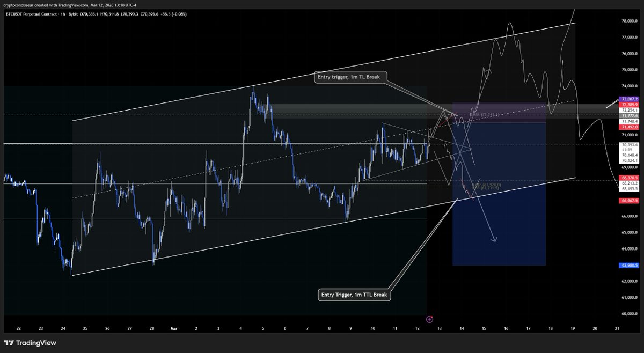
Task: Click date 19 on the time axis
Action: [572, 327]
